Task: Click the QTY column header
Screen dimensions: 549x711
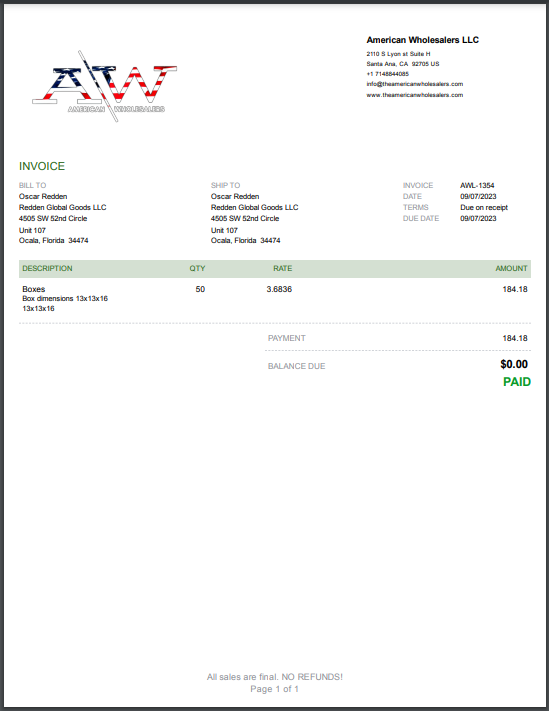Action: [197, 268]
